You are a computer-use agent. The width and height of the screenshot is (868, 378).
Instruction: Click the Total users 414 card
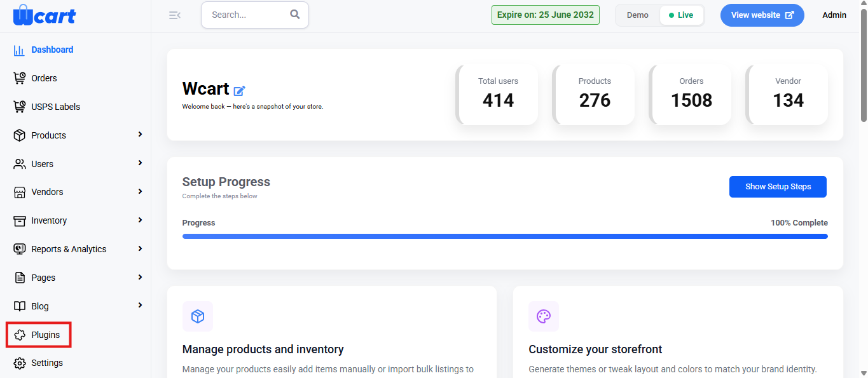click(x=497, y=95)
